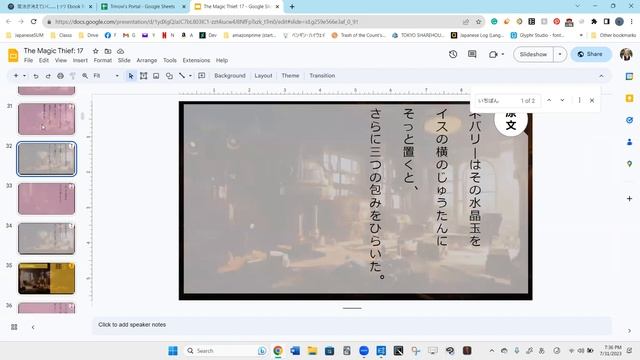Check cloud save status icon

(120, 51)
